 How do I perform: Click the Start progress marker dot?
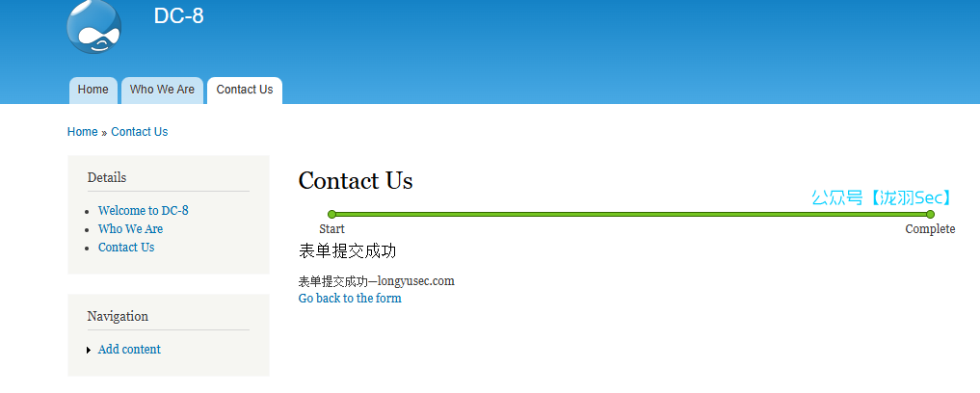(x=331, y=214)
